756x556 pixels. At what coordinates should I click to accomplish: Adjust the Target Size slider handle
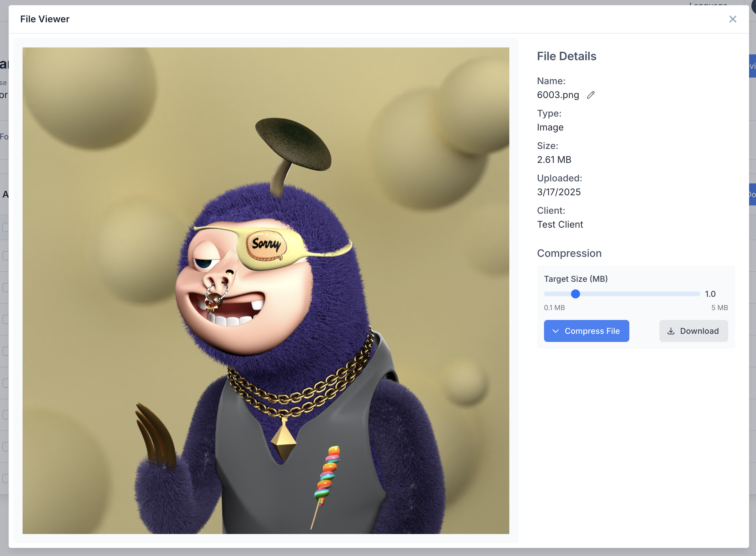[x=575, y=294]
